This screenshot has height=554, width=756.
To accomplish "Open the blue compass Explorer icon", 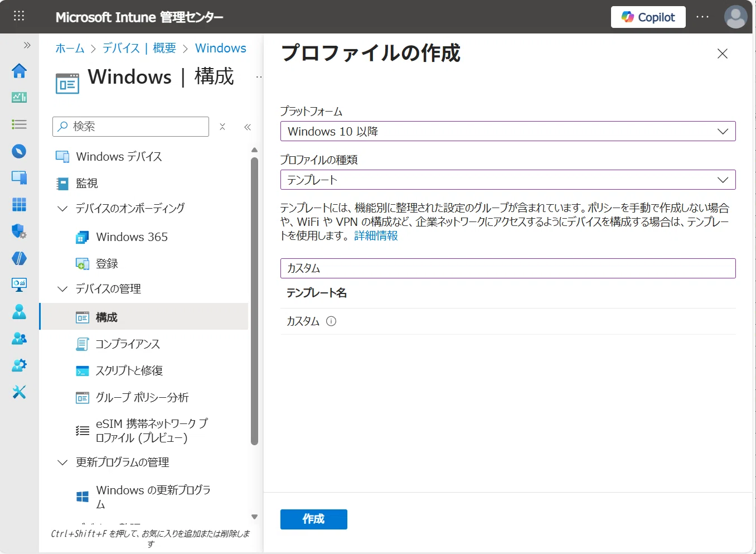I will point(19,151).
